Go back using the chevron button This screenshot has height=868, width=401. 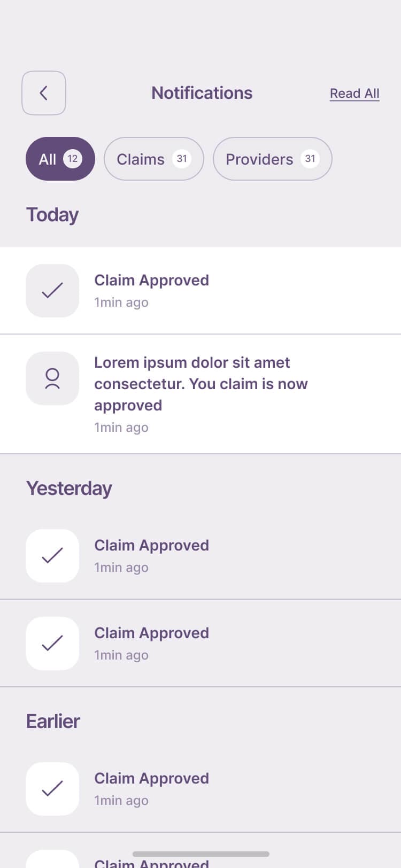(44, 93)
